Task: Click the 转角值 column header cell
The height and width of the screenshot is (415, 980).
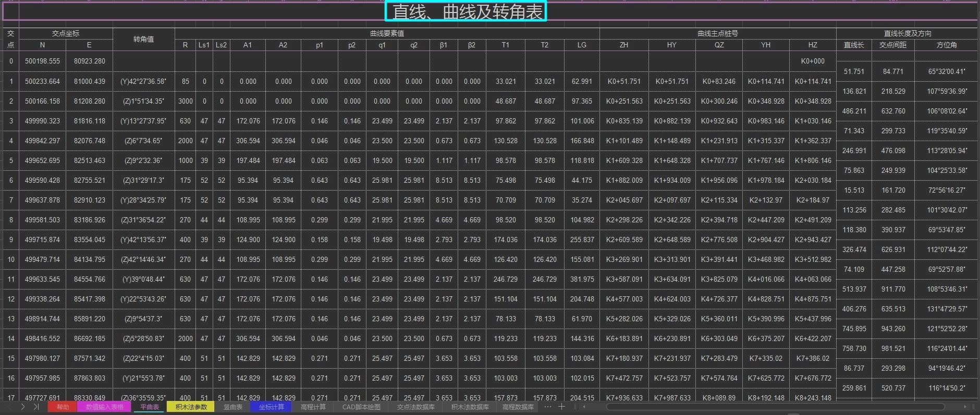Action: coord(143,39)
